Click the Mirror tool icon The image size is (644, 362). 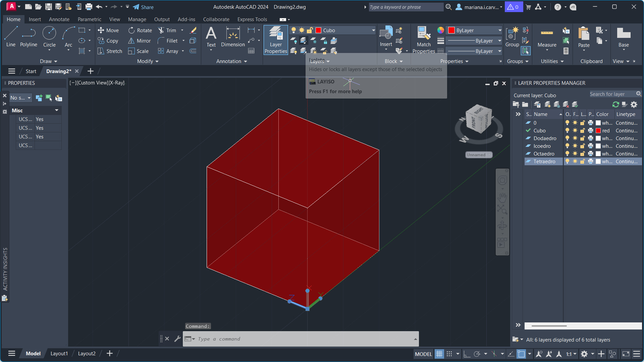point(131,41)
